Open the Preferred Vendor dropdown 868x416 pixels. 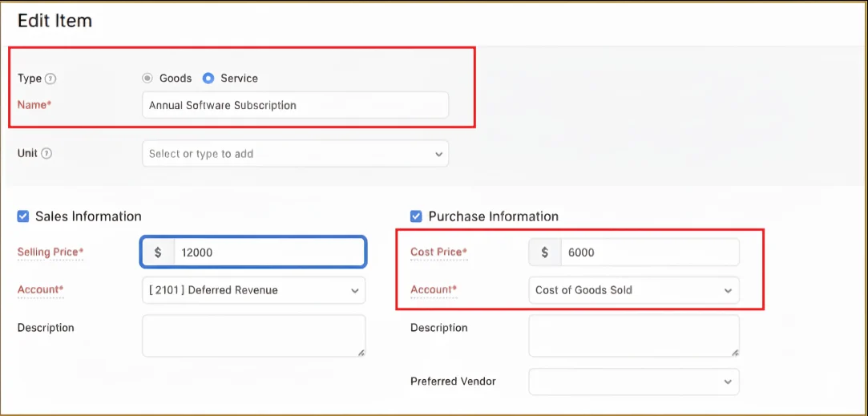point(633,382)
